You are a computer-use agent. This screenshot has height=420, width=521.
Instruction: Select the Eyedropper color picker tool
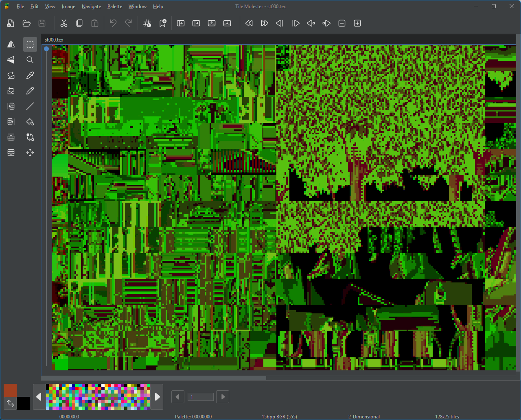point(30,75)
